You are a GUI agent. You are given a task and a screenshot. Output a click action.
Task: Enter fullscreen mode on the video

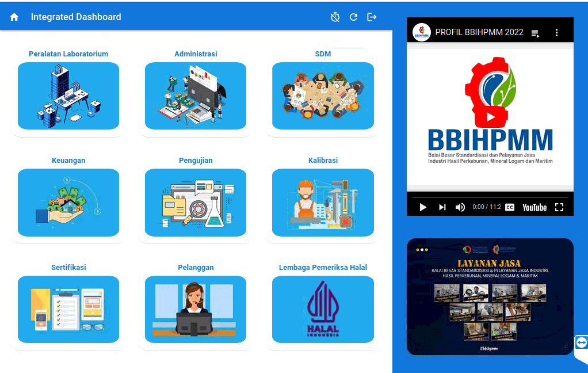coord(559,207)
